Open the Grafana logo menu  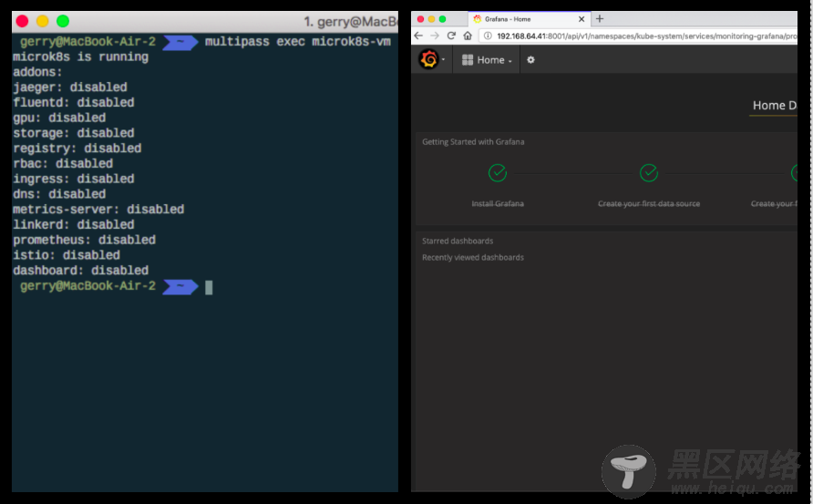[x=430, y=59]
